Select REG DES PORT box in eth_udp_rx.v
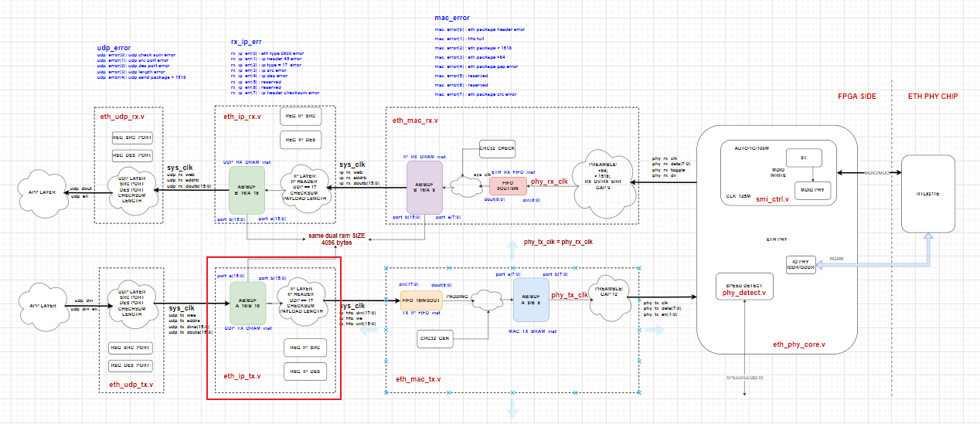This screenshot has height=424, width=980. coord(132,156)
